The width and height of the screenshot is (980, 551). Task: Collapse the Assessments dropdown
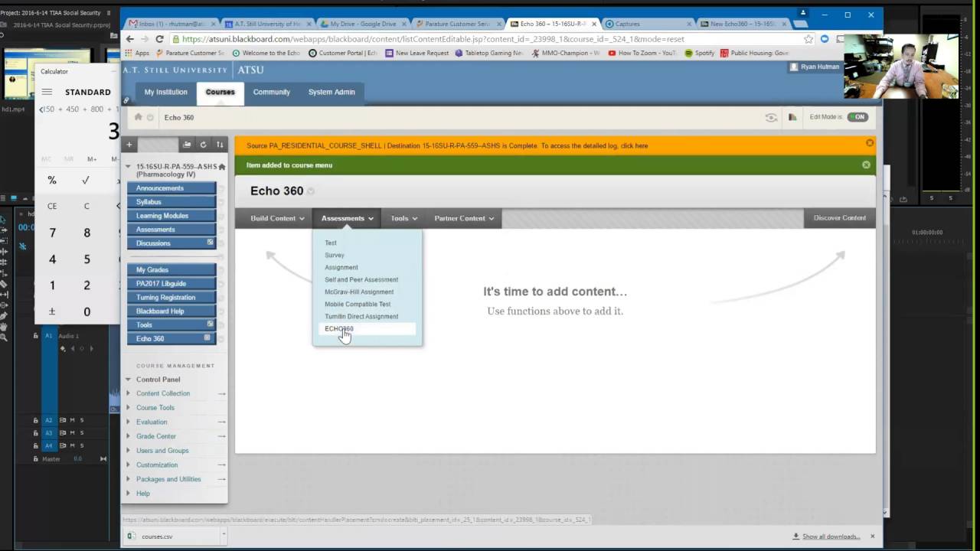pos(348,218)
